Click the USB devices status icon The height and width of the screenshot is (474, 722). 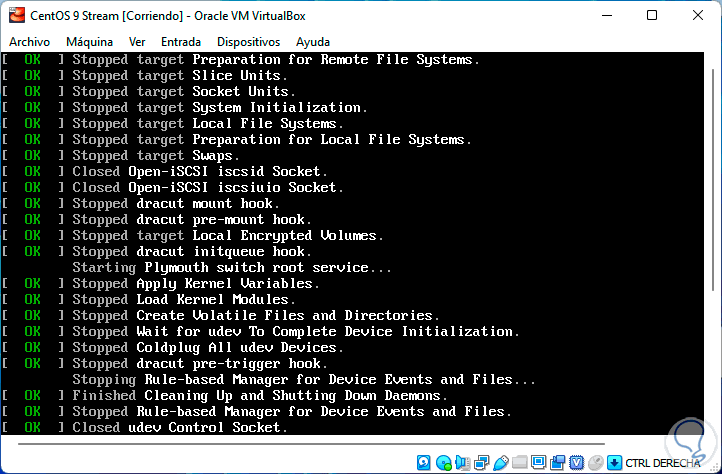point(501,462)
